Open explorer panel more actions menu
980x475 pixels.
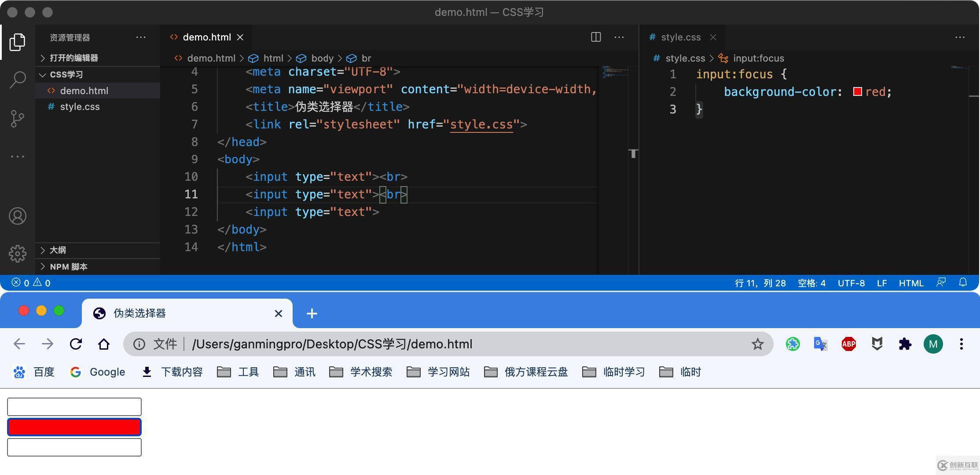pyautogui.click(x=141, y=37)
